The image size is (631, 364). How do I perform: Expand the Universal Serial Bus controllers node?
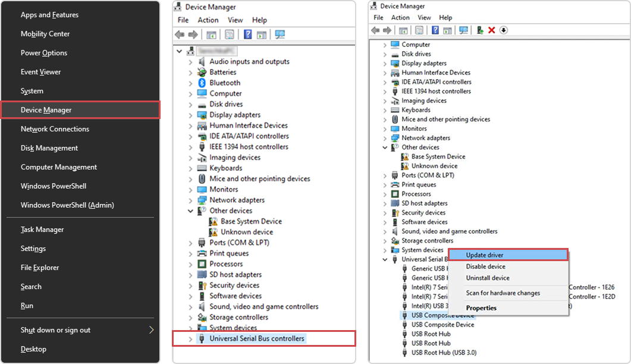pos(190,338)
